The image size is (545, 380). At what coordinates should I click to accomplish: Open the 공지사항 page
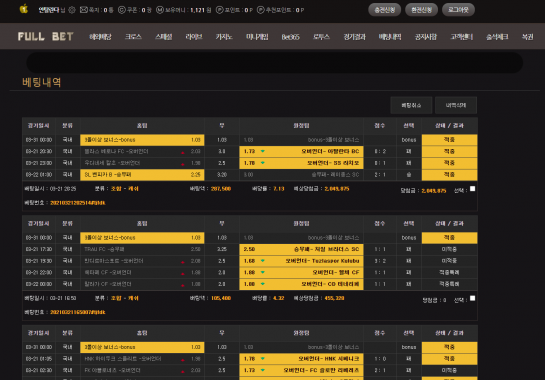coord(426,37)
